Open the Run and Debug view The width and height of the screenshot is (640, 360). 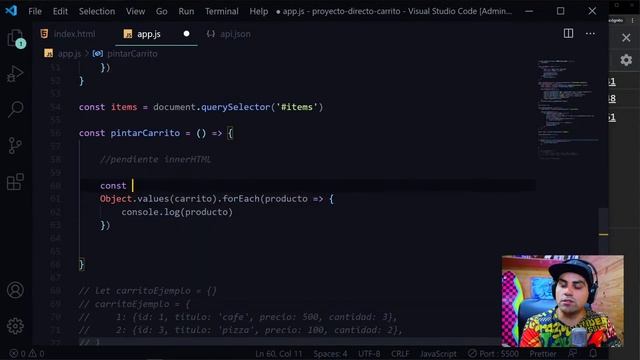point(16,74)
